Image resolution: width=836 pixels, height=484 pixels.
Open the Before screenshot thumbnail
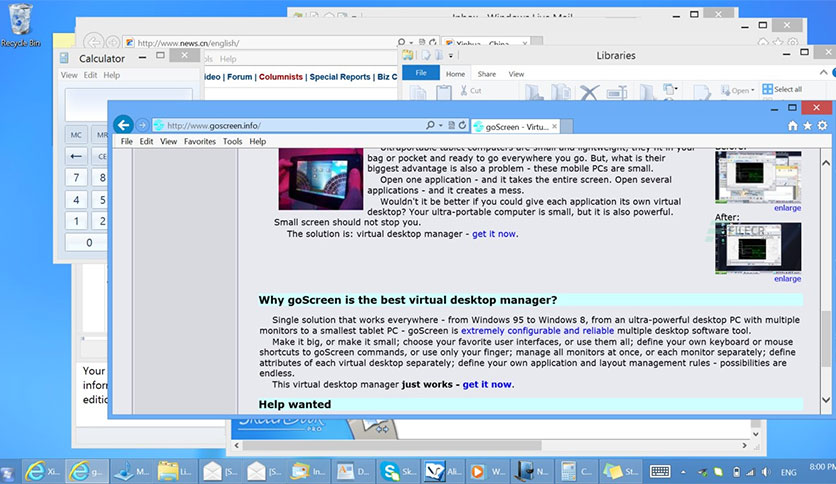(758, 177)
